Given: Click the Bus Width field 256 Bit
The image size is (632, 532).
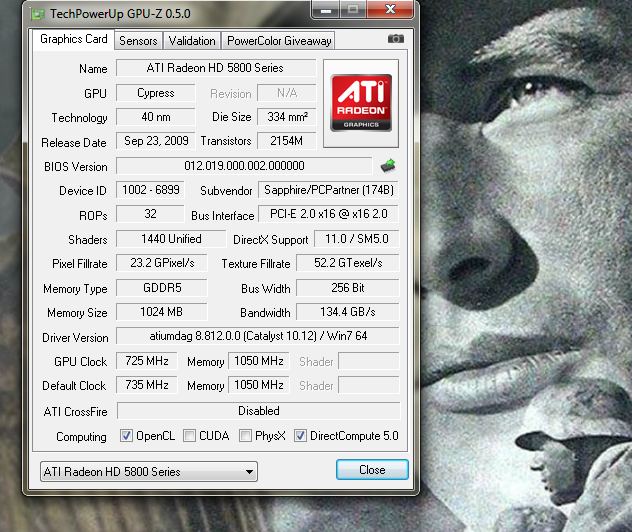Looking at the screenshot, I should pos(348,288).
